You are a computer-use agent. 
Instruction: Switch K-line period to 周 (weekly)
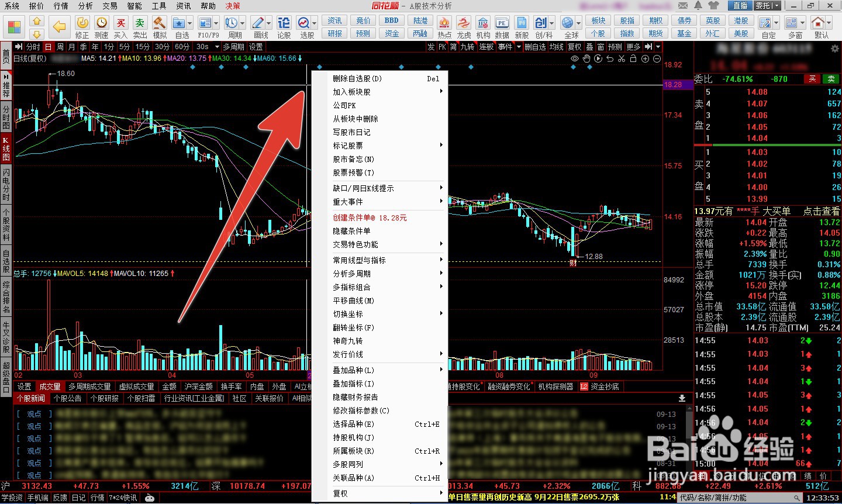(x=60, y=47)
